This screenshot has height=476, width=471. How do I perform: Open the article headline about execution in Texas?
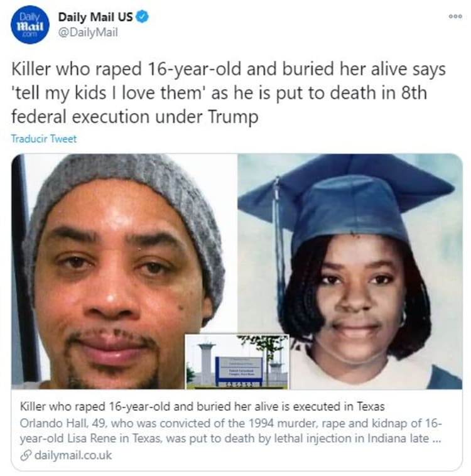(x=202, y=406)
